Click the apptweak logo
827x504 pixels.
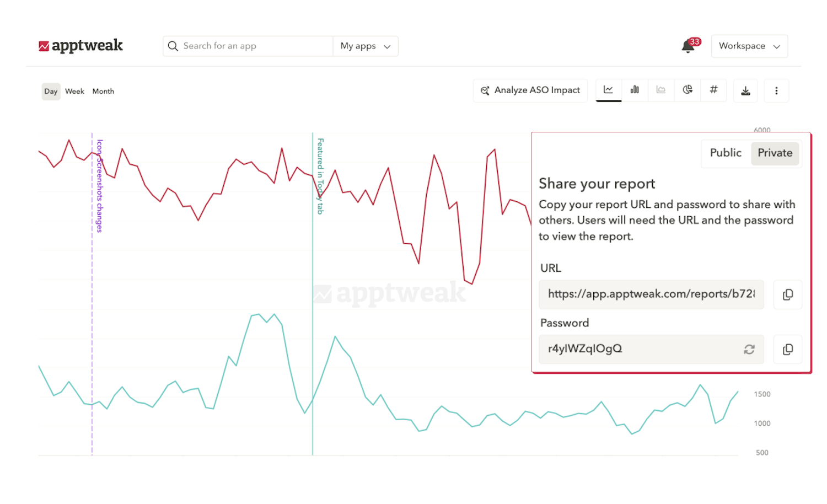pos(81,46)
